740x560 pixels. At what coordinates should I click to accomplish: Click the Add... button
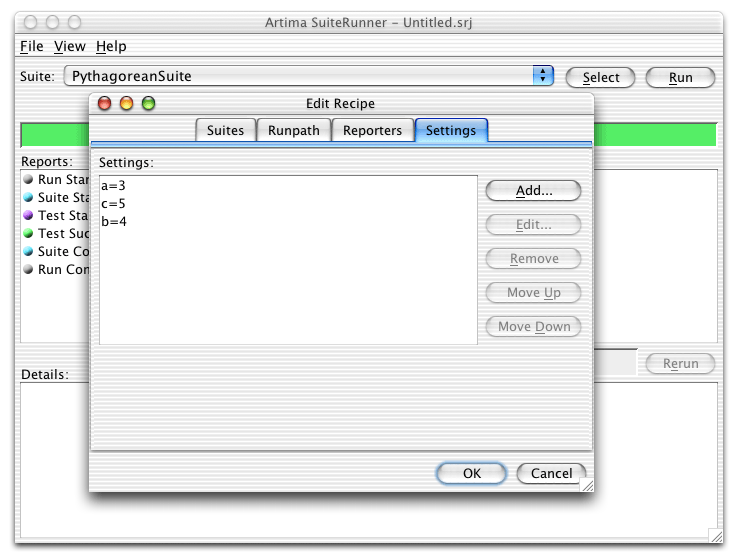(x=533, y=191)
